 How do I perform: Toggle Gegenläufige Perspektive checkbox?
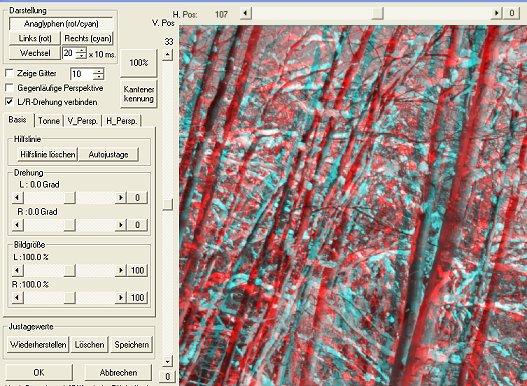coord(9,88)
